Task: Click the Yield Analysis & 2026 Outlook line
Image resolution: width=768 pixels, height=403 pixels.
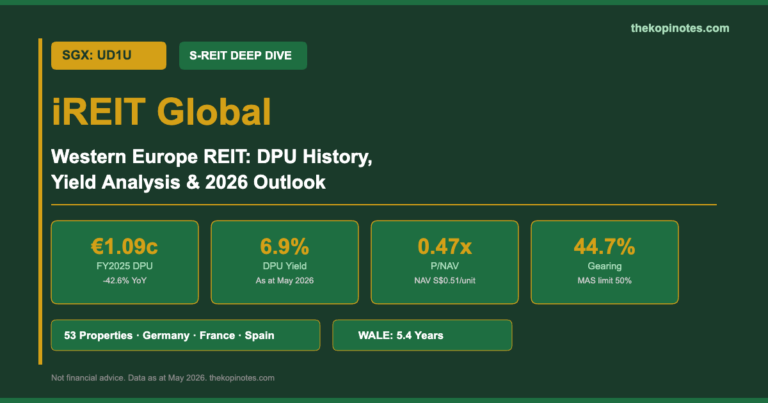Action: pyautogui.click(x=188, y=182)
